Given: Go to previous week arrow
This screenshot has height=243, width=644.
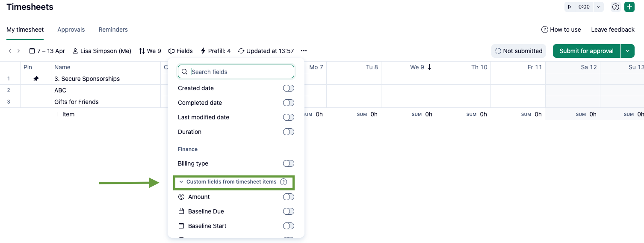Looking at the screenshot, I should click(10, 51).
